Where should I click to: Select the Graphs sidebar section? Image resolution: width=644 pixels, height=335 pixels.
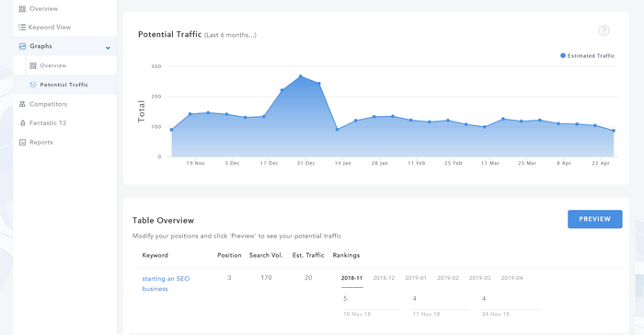click(x=64, y=46)
